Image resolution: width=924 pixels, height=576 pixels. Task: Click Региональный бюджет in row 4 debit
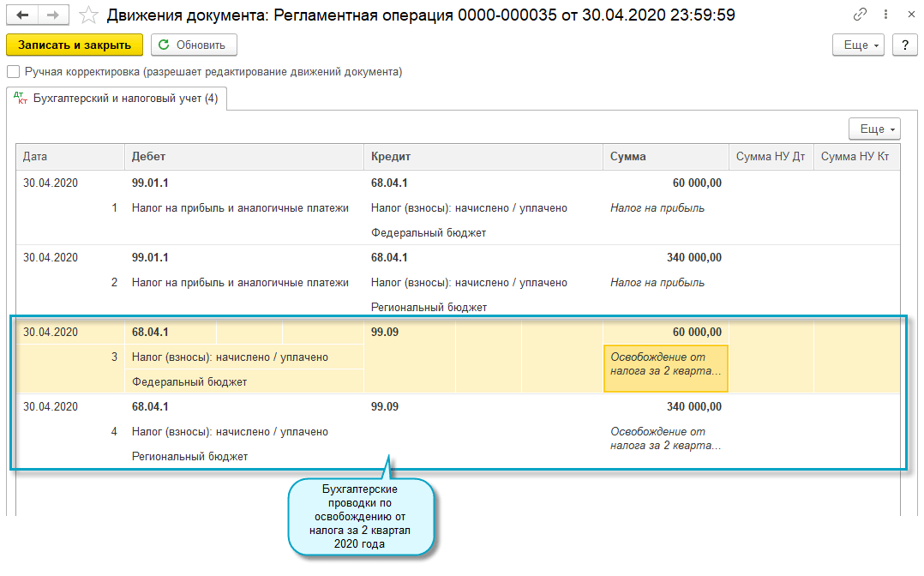pyautogui.click(x=189, y=456)
